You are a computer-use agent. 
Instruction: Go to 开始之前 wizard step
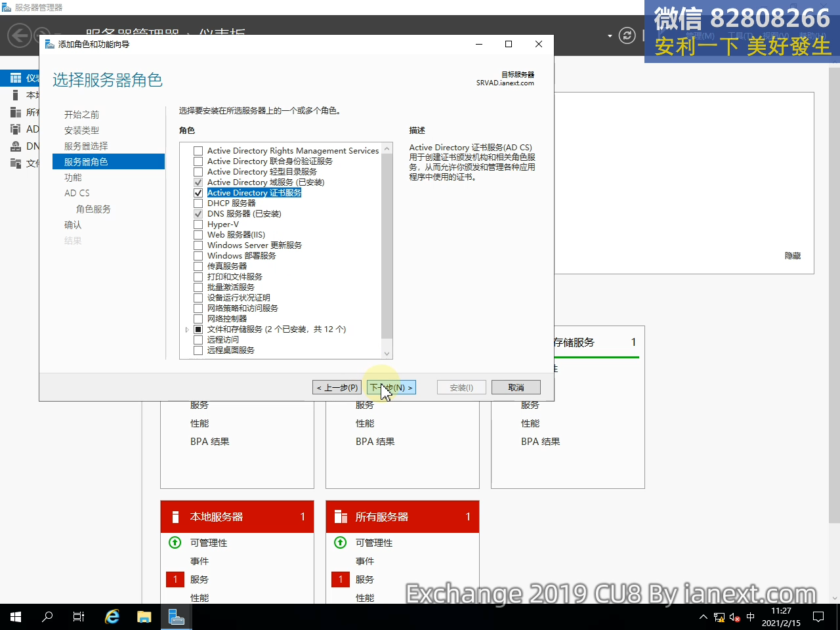click(81, 115)
